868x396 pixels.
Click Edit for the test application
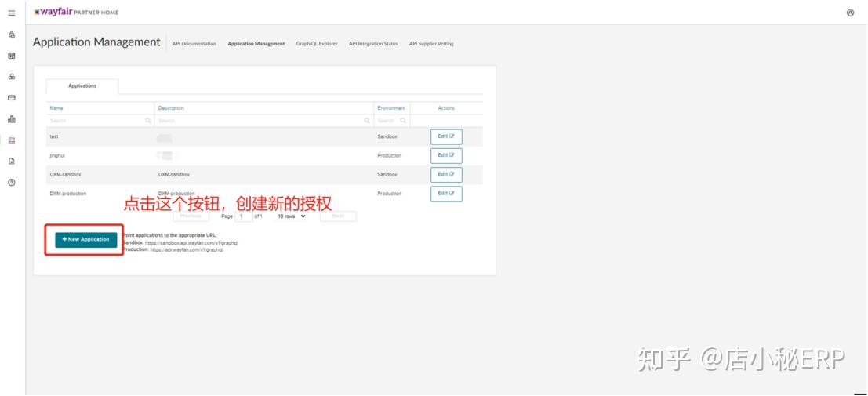(446, 136)
